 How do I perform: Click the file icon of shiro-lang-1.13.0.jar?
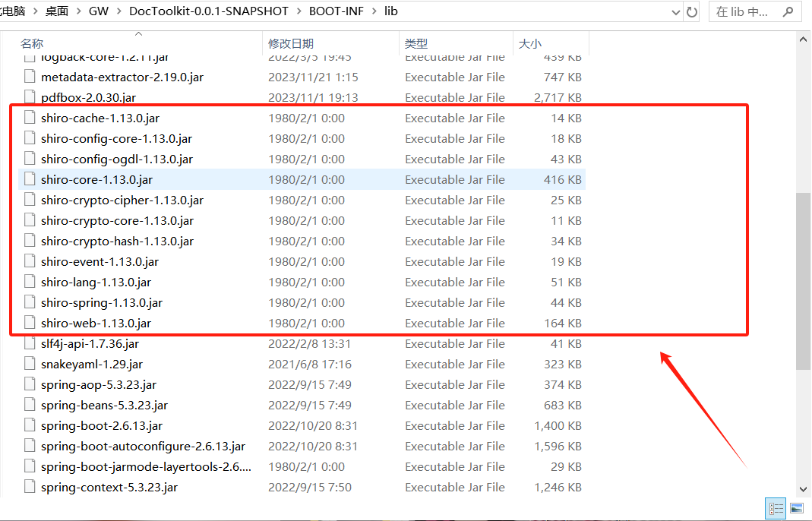30,282
